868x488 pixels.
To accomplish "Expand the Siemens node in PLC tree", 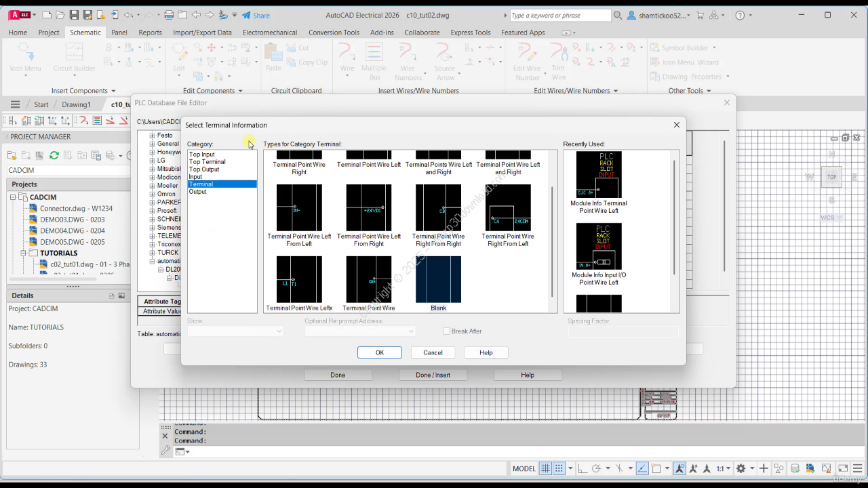I will pyautogui.click(x=152, y=228).
